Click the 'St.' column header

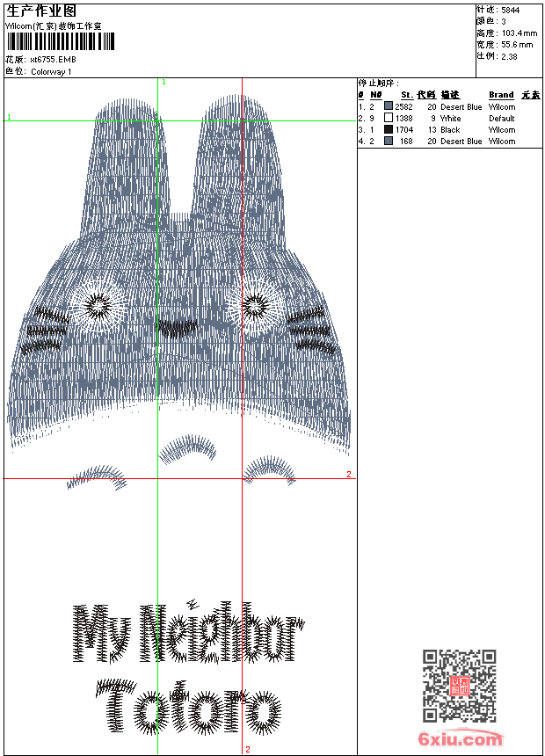click(x=407, y=95)
